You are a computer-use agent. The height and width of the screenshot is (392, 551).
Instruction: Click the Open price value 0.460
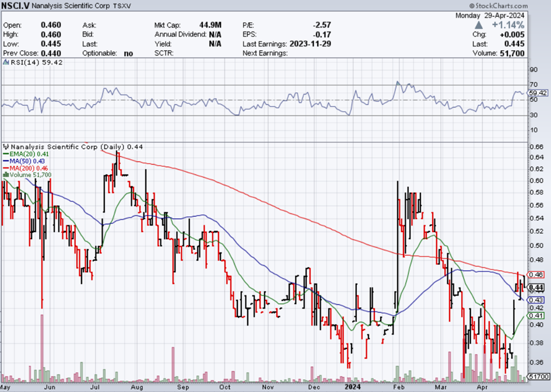tap(51, 25)
